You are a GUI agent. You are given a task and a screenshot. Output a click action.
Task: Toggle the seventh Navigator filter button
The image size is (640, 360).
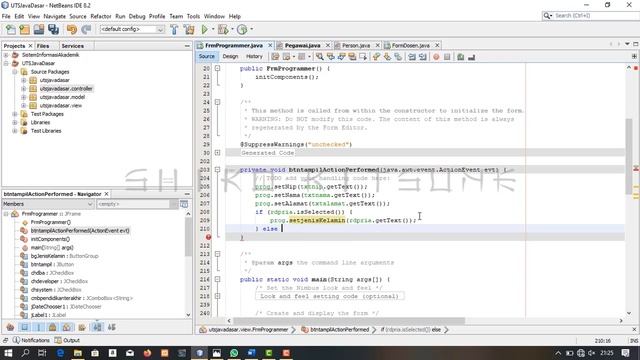(97, 327)
